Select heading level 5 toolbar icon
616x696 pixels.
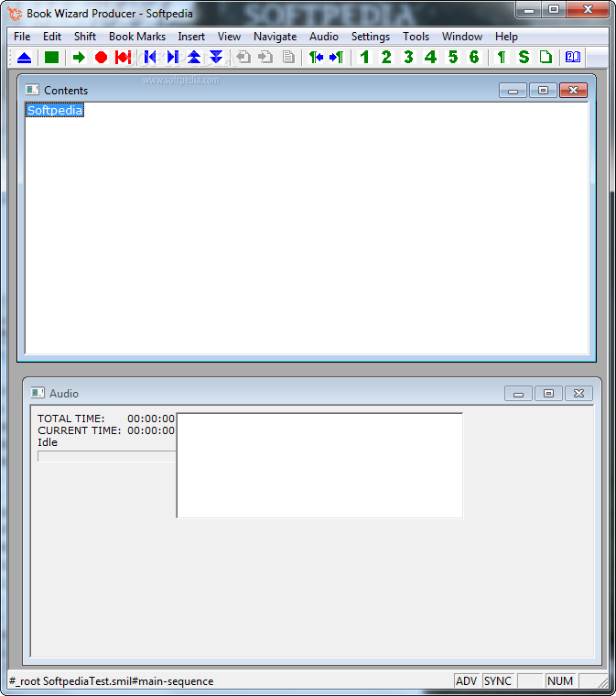[452, 58]
